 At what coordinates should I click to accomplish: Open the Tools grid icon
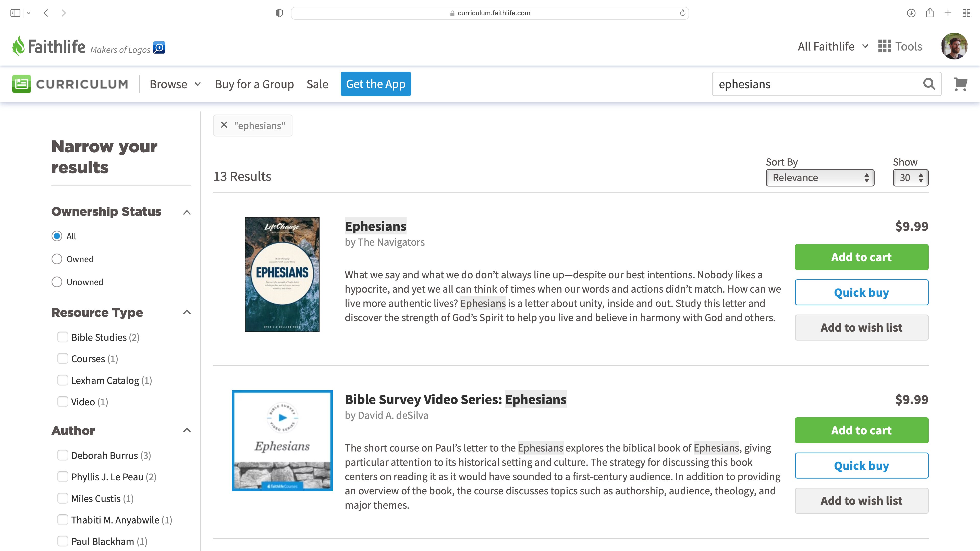point(885,46)
